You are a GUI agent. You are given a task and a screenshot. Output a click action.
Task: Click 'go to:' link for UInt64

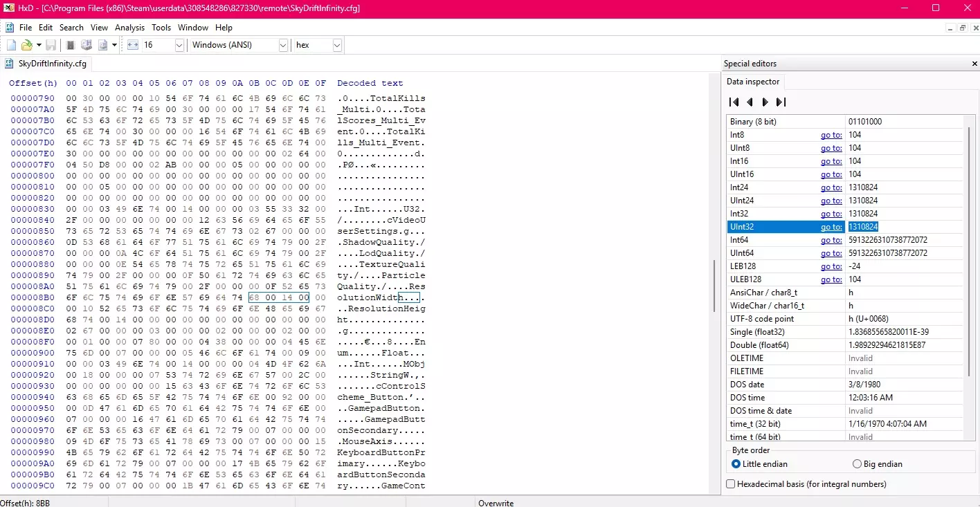click(x=831, y=253)
